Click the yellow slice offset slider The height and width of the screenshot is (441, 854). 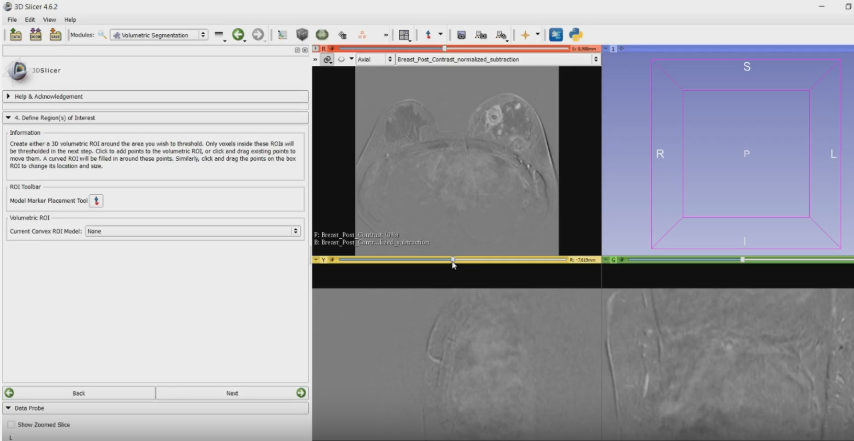pyautogui.click(x=452, y=259)
